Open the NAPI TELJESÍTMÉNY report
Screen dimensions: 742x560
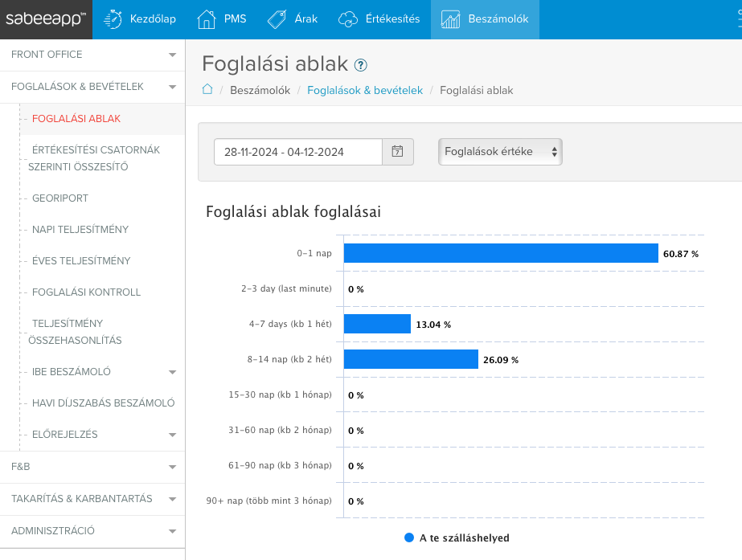coord(80,230)
